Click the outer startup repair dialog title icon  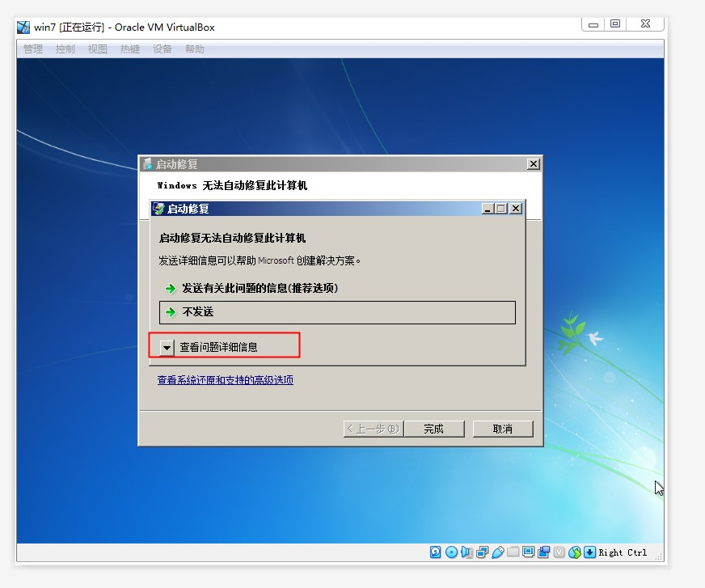(147, 164)
